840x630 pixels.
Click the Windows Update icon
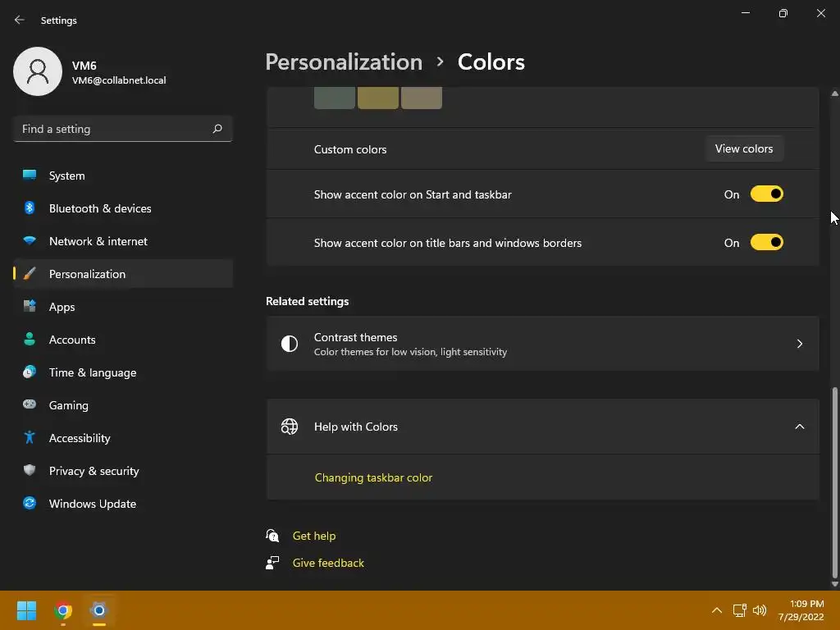(x=30, y=504)
